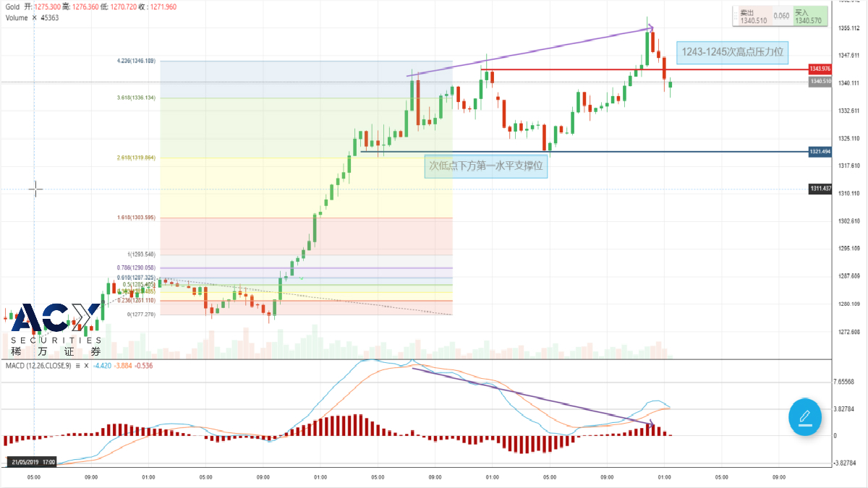Select the 1243-1245 resistance text annotation

[733, 52]
